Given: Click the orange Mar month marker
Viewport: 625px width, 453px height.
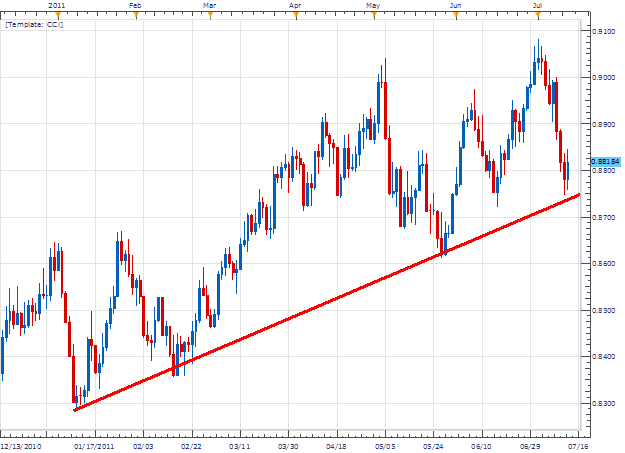Looking at the screenshot, I should (x=210, y=16).
